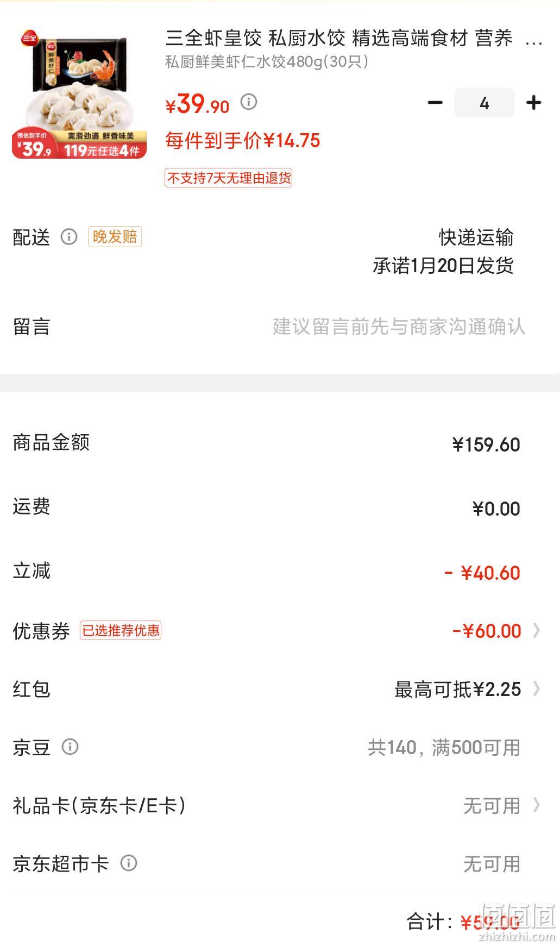The width and height of the screenshot is (560, 946).
Task: Tap the quantity field showing 4
Action: (x=484, y=103)
